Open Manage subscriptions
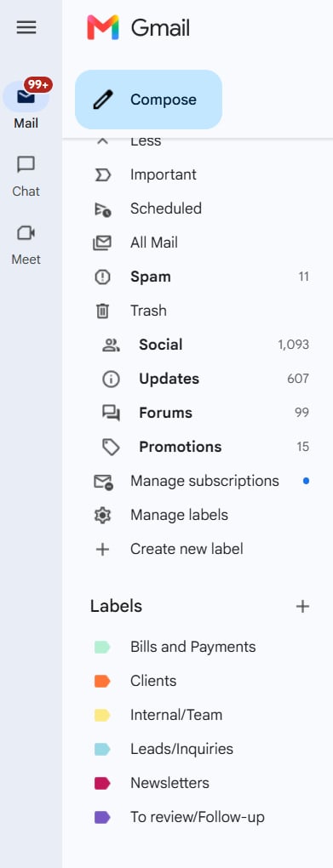The height and width of the screenshot is (868, 333). point(199,481)
